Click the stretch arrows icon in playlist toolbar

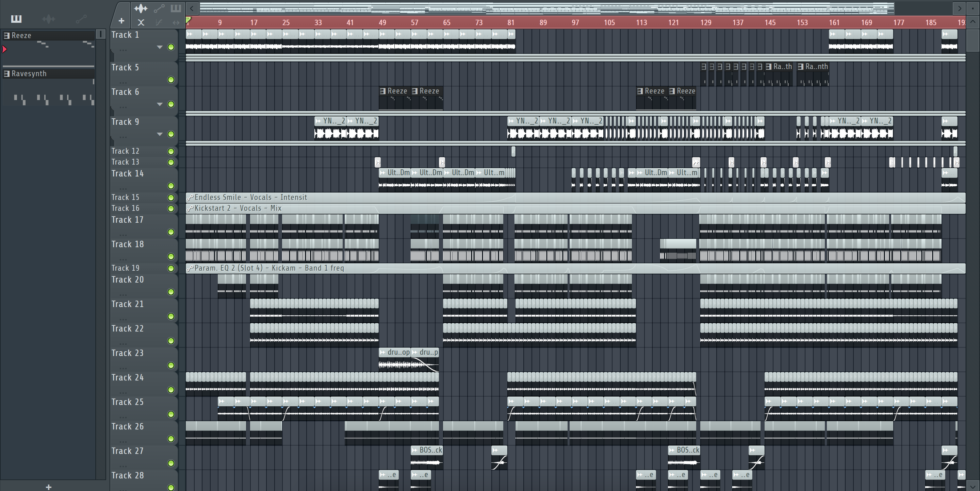[x=176, y=22]
